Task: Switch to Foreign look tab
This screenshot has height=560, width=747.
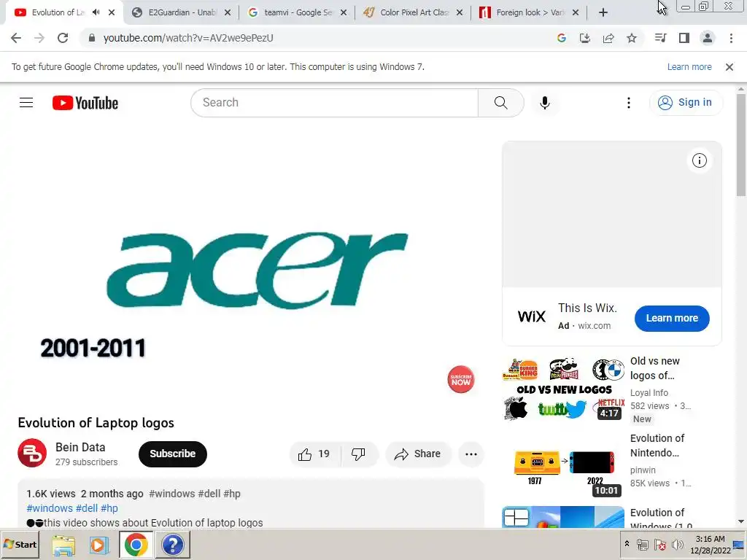Action: 529,12
